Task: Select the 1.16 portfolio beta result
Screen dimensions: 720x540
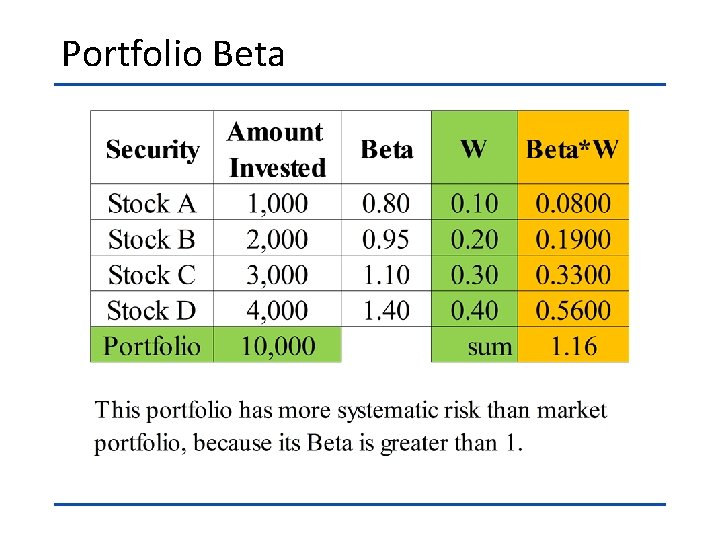Action: tap(573, 345)
